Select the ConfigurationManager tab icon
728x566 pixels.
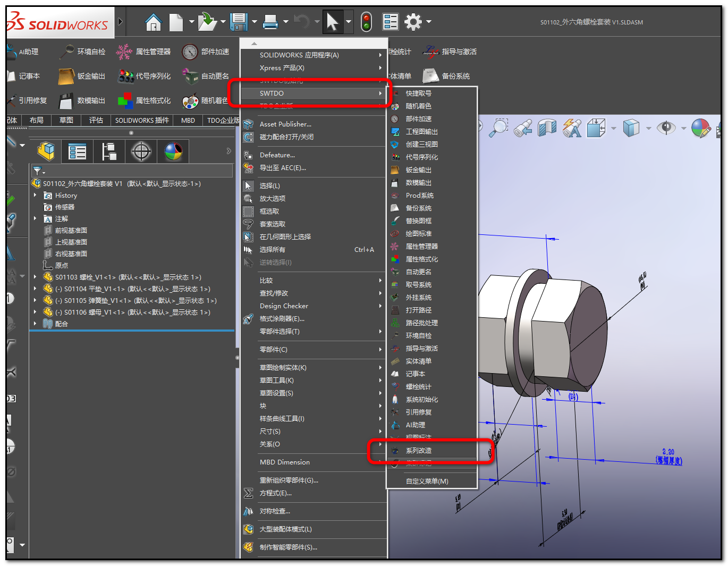click(x=109, y=152)
